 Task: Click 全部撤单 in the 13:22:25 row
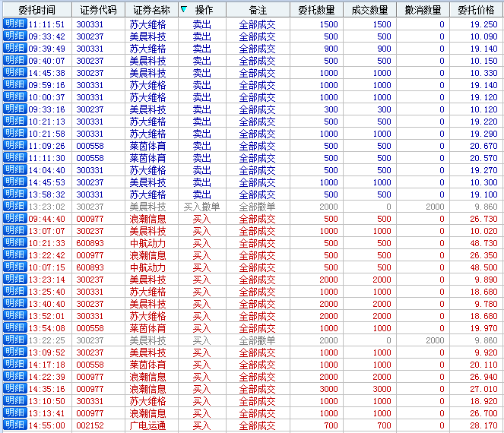[x=257, y=340]
